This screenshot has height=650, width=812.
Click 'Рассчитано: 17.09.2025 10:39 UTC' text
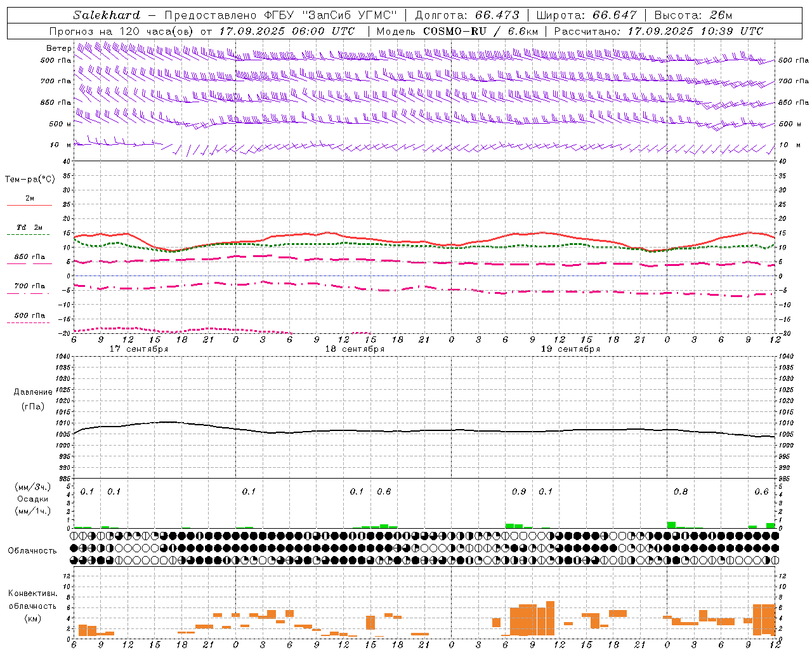[x=658, y=31]
